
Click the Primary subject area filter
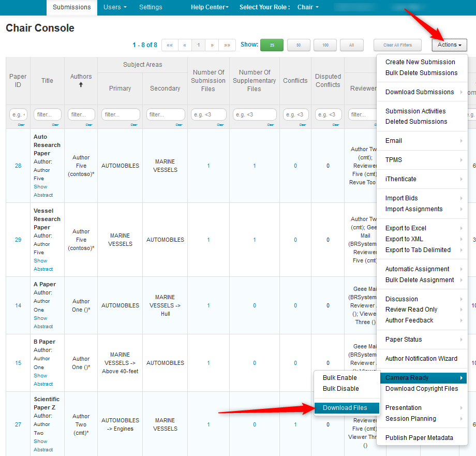pyautogui.click(x=121, y=114)
